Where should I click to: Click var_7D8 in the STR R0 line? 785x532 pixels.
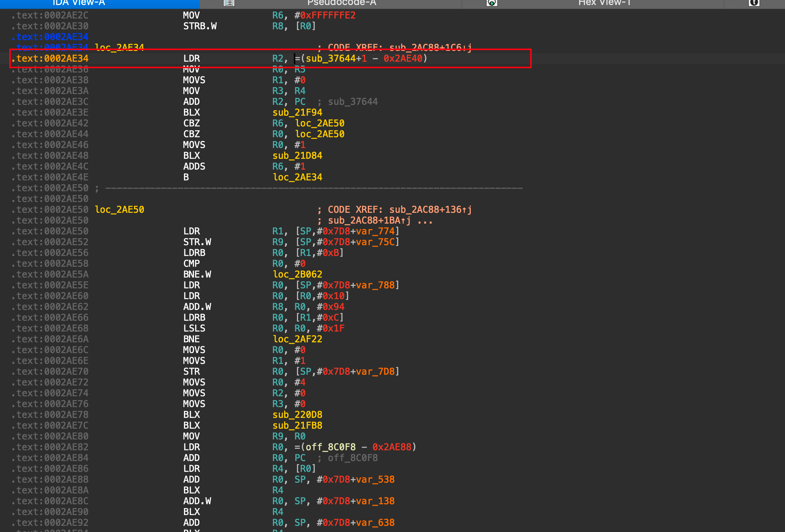tap(375, 372)
